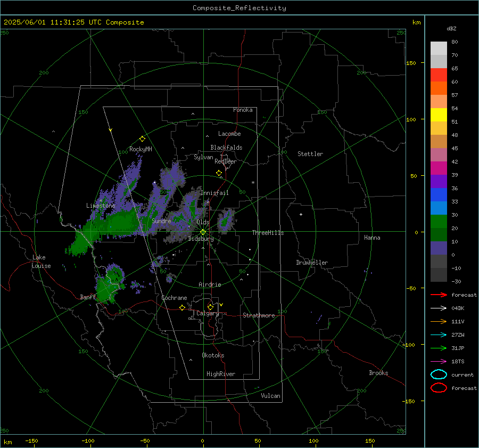
Task: Click the HighRiver city label
Action: (x=221, y=374)
